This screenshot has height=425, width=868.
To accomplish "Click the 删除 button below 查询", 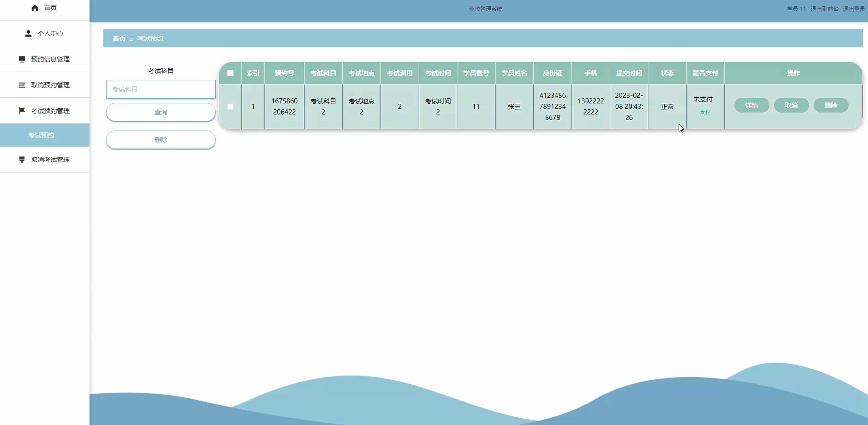I will (161, 140).
